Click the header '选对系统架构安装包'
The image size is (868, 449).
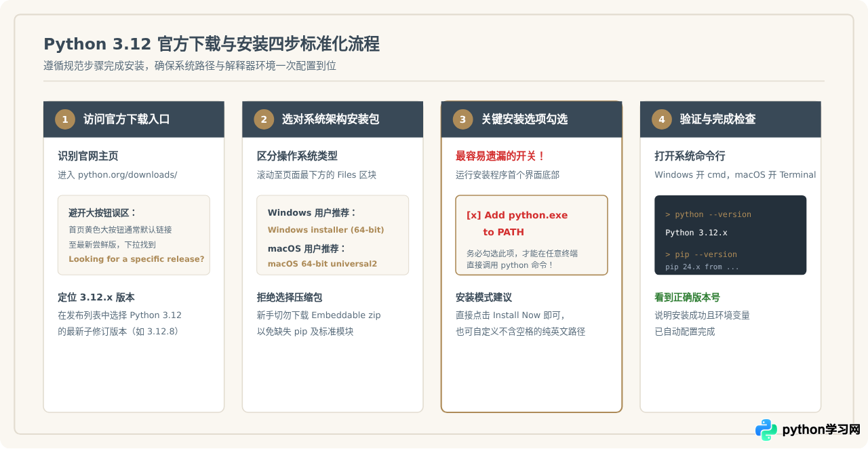tap(330, 119)
